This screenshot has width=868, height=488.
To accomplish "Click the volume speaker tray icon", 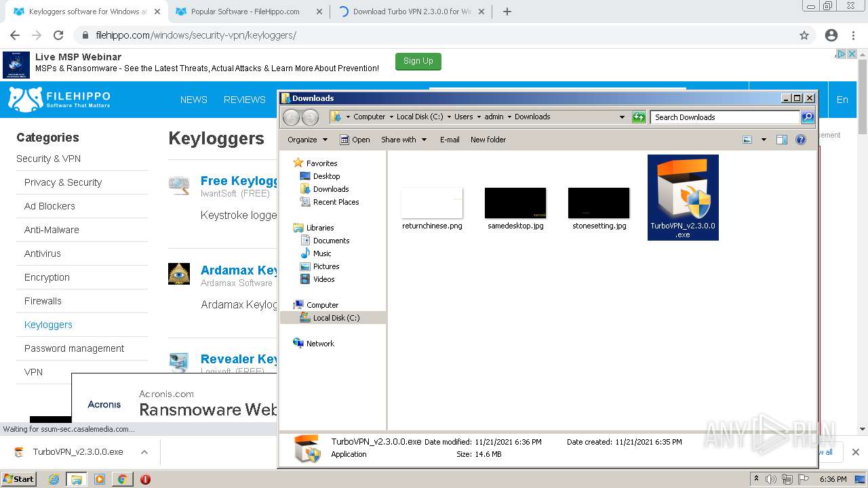I will click(770, 479).
